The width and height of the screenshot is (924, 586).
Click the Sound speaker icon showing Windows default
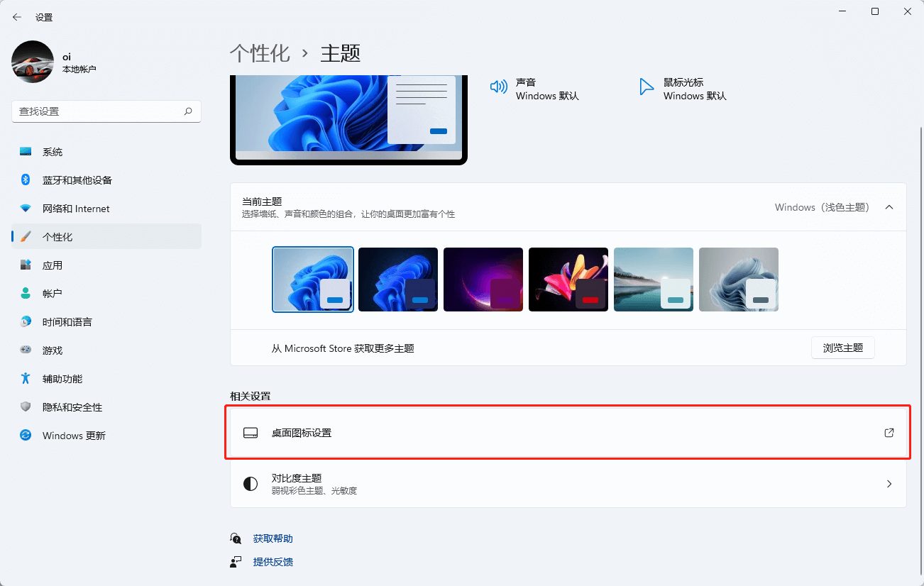point(499,87)
